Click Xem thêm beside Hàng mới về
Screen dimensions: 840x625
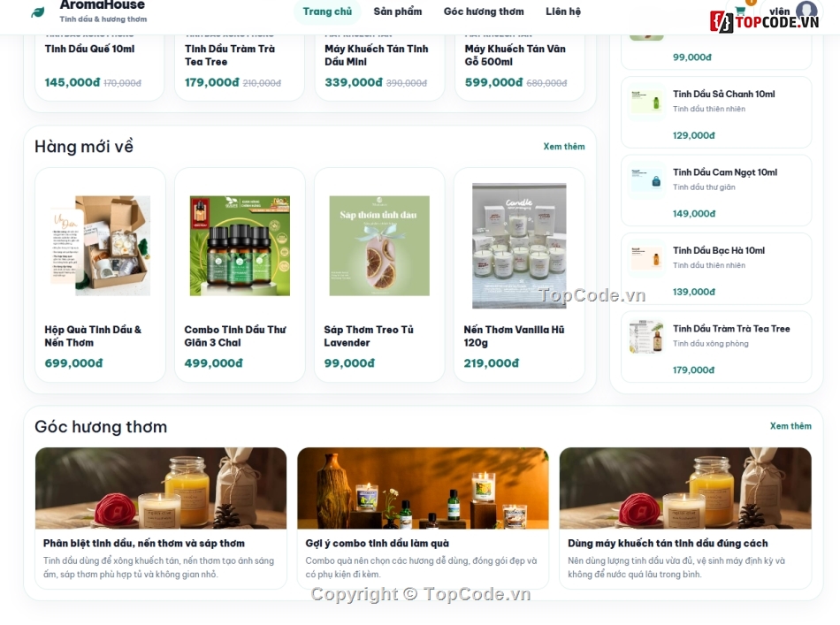(564, 146)
